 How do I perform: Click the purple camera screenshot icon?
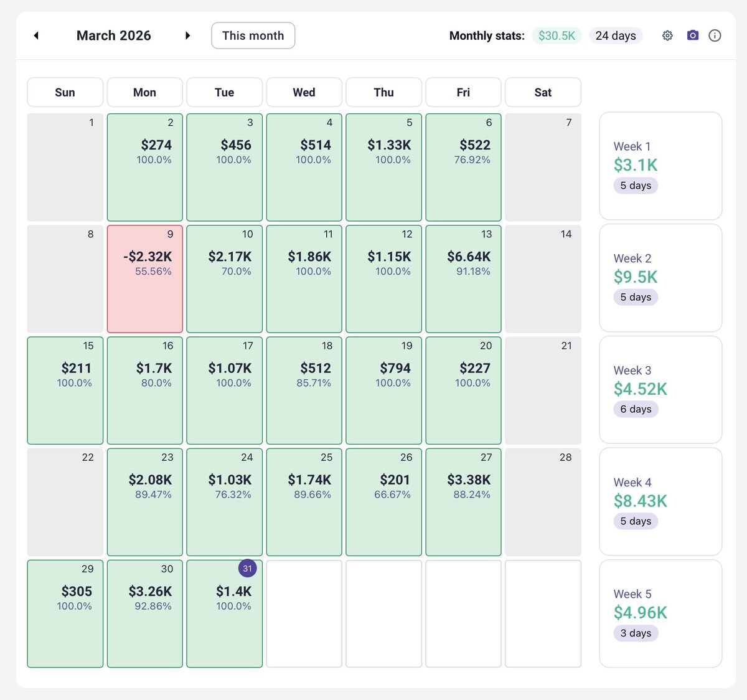(x=692, y=35)
